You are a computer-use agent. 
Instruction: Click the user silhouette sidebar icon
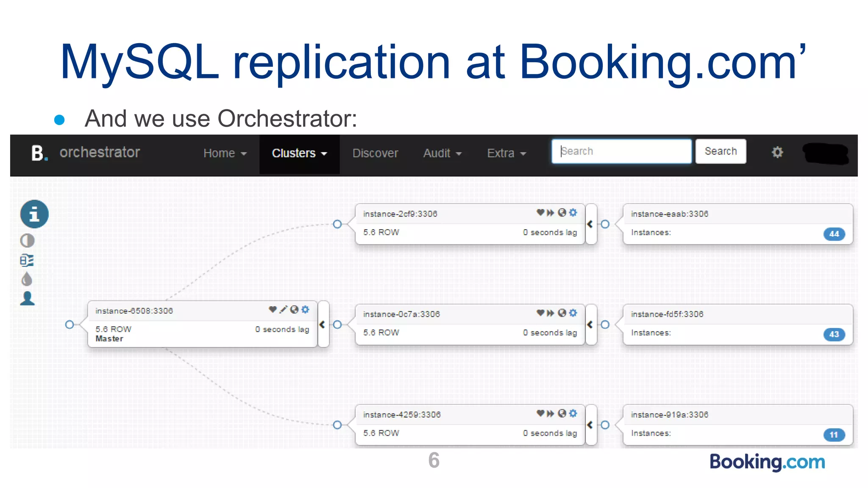click(x=27, y=299)
